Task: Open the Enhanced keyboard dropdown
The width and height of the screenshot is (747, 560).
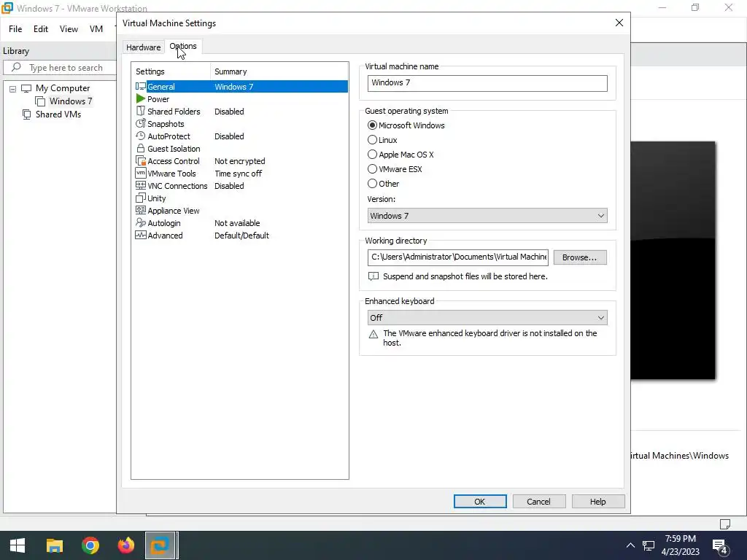Action: coord(487,318)
